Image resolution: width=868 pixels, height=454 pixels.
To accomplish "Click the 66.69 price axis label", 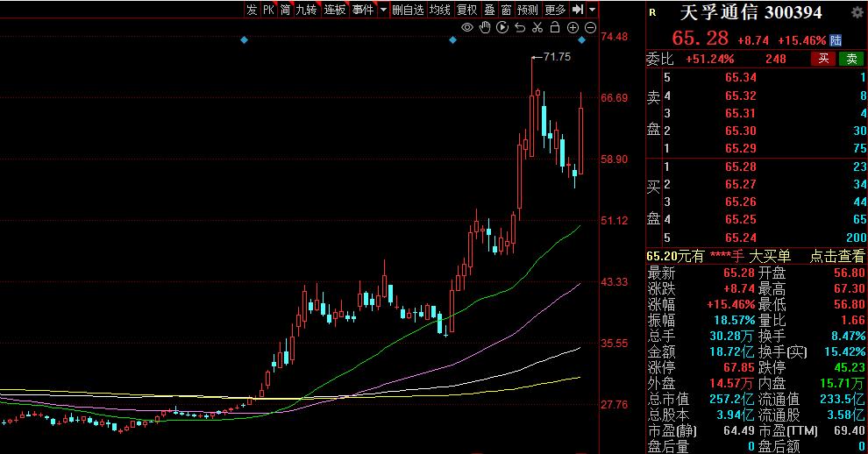I will click(615, 98).
